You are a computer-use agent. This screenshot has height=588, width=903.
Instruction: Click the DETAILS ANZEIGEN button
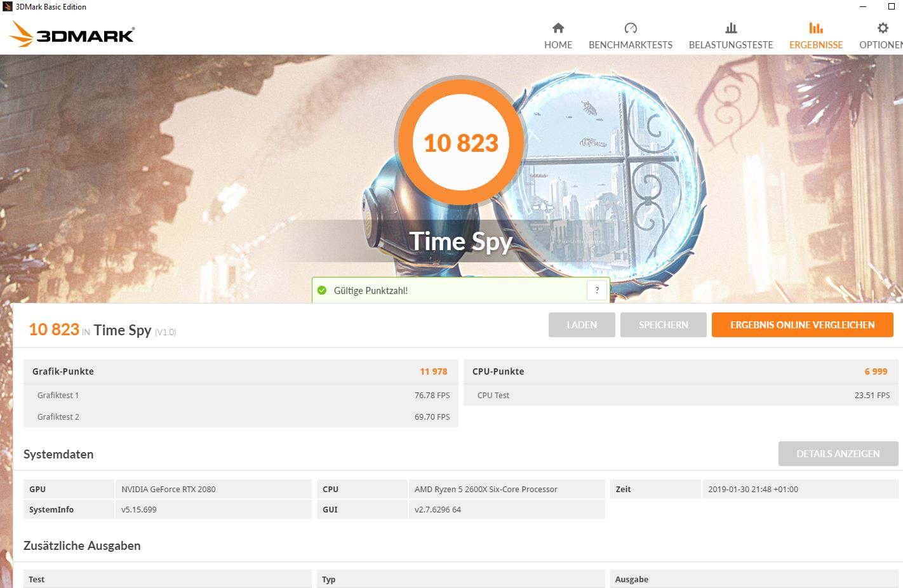[838, 453]
